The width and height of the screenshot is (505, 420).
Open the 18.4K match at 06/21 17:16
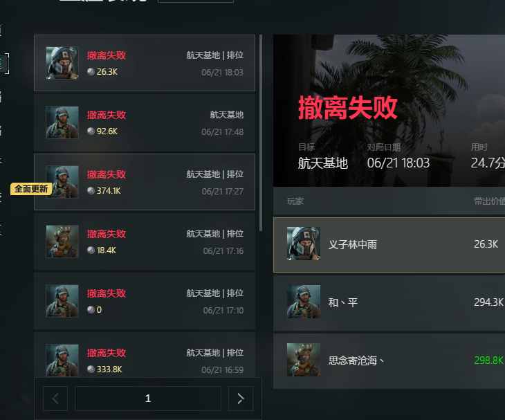pyautogui.click(x=145, y=241)
